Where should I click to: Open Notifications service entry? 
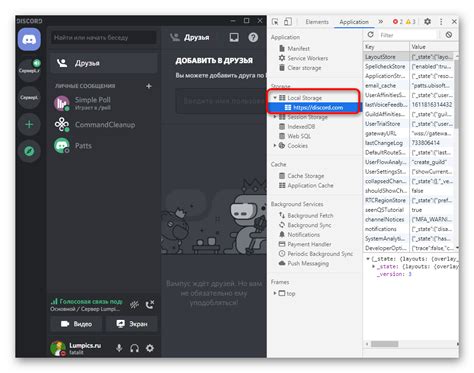[x=304, y=235]
